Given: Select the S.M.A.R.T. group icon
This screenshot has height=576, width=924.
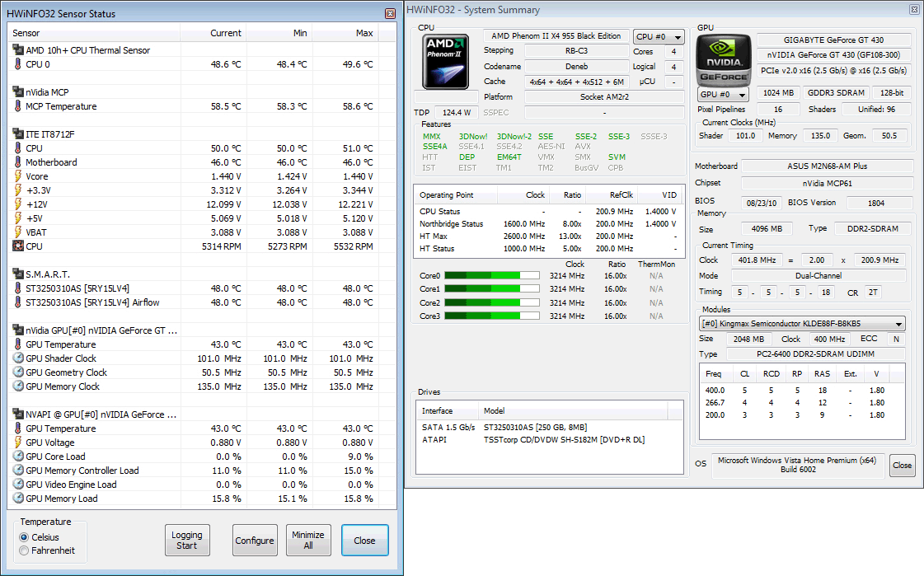Looking at the screenshot, I should click(x=18, y=274).
